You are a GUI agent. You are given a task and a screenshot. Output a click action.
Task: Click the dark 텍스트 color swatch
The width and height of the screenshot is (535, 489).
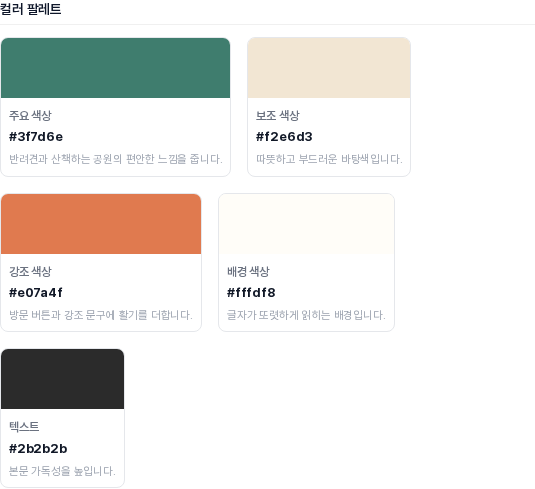(x=62, y=379)
